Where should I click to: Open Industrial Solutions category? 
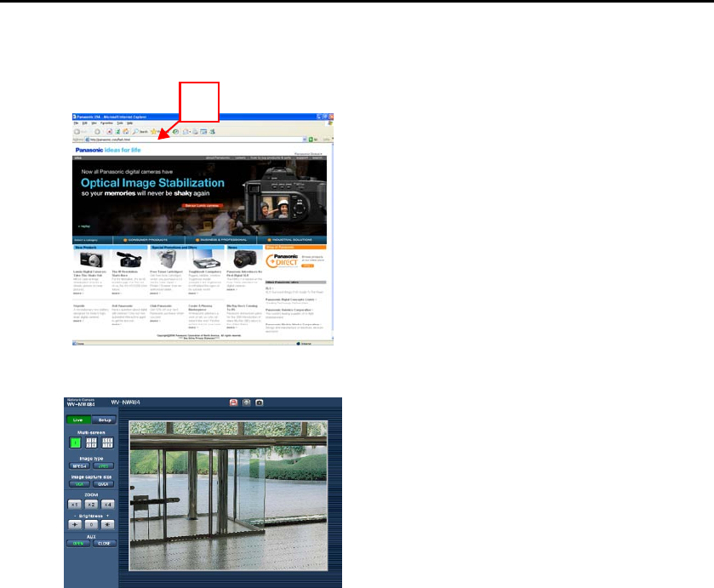tap(290, 240)
